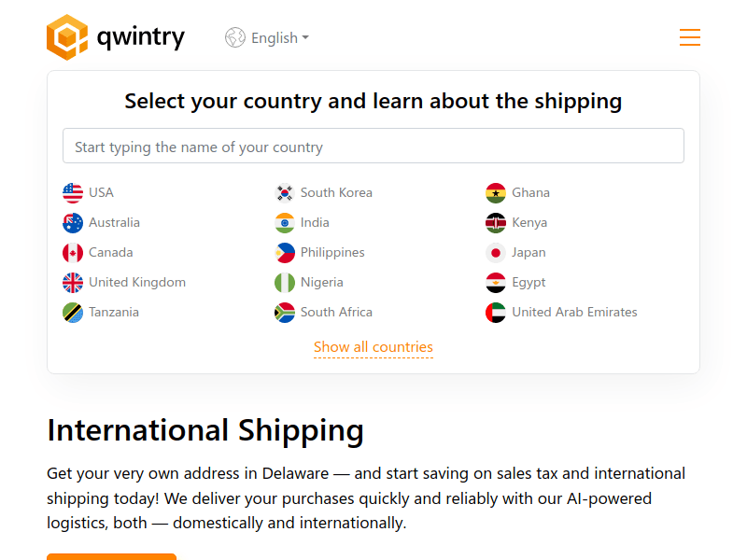Select United Kingdom from the country list

[x=136, y=282]
